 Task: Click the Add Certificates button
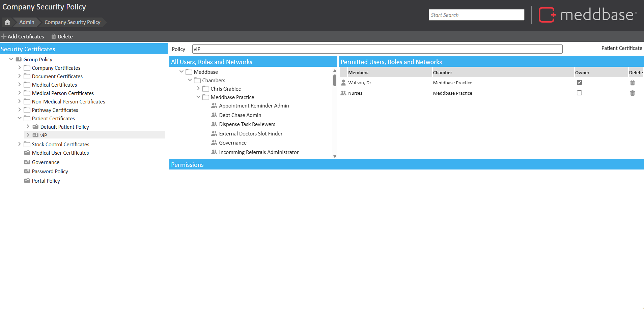(x=23, y=36)
